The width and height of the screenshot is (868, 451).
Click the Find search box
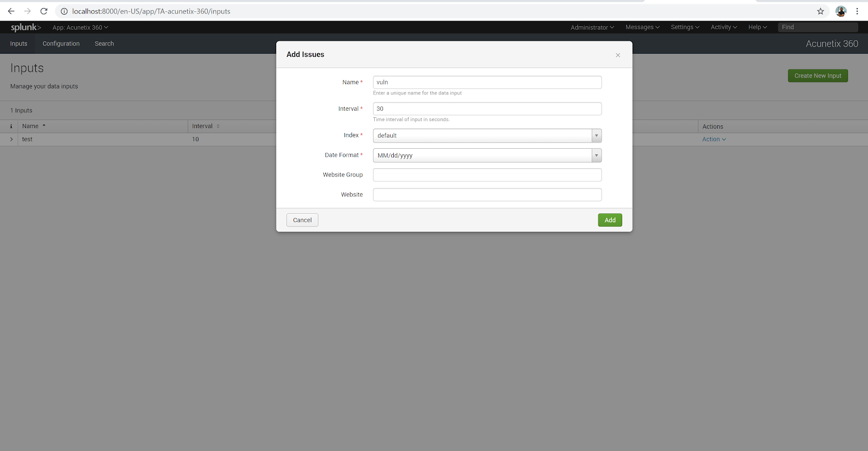coord(818,27)
